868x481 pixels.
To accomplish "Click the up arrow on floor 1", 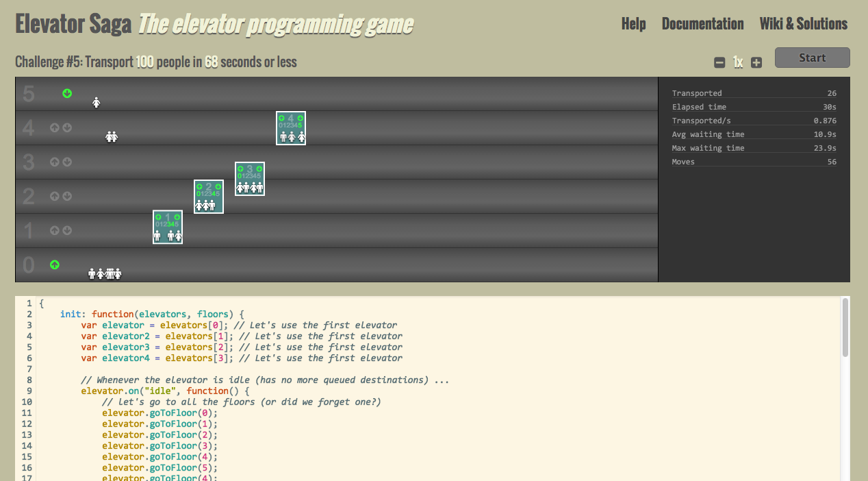I will click(x=55, y=230).
